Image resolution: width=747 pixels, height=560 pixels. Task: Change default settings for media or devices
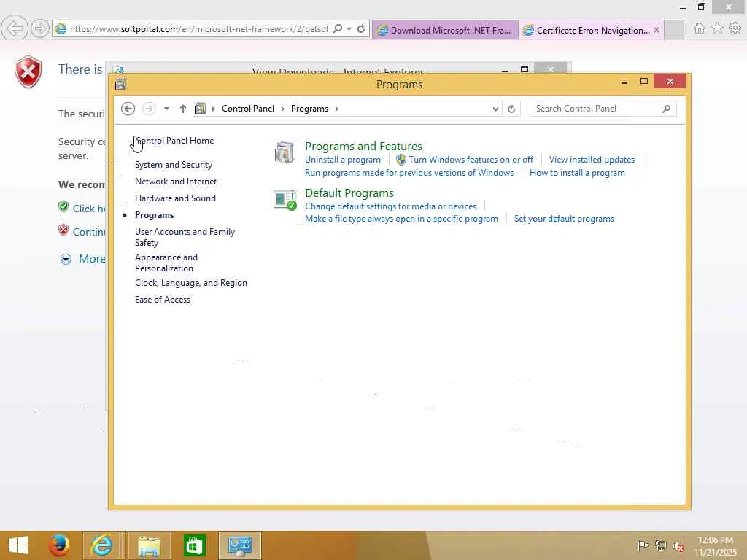tap(390, 206)
